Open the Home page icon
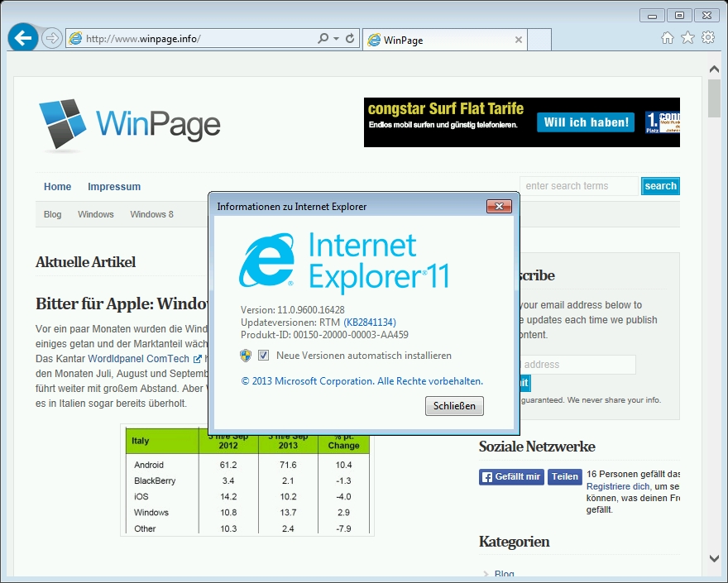 pyautogui.click(x=667, y=38)
